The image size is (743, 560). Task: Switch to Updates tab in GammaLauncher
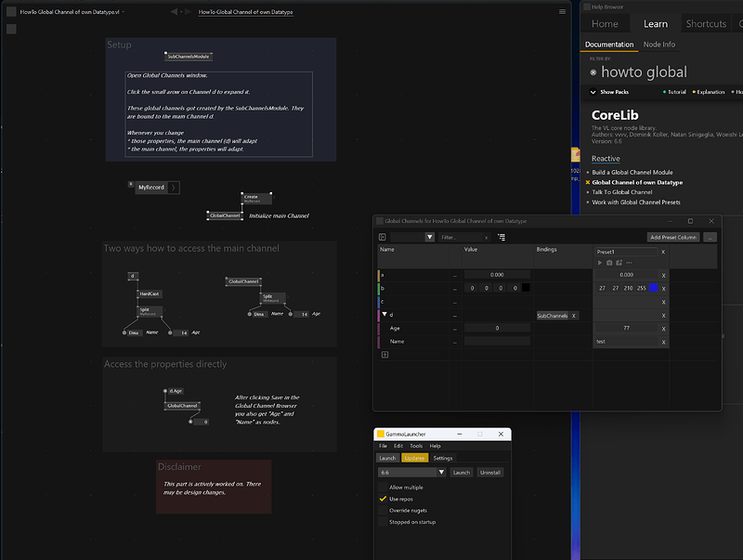414,458
